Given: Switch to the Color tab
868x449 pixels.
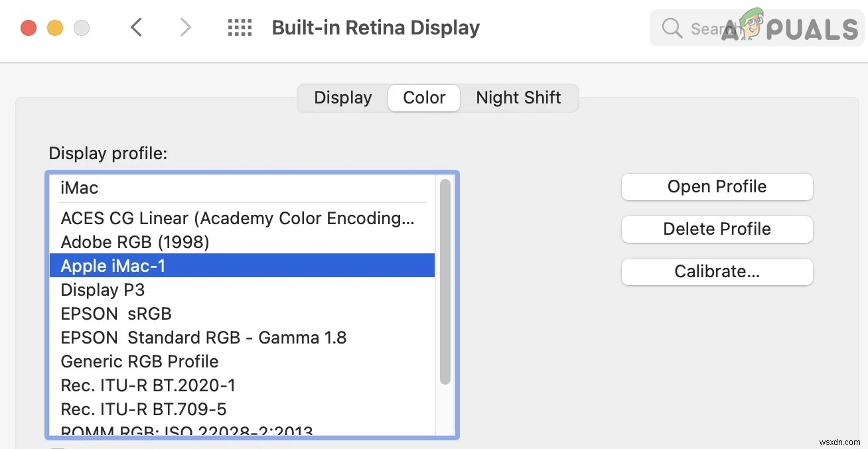Looking at the screenshot, I should point(423,97).
